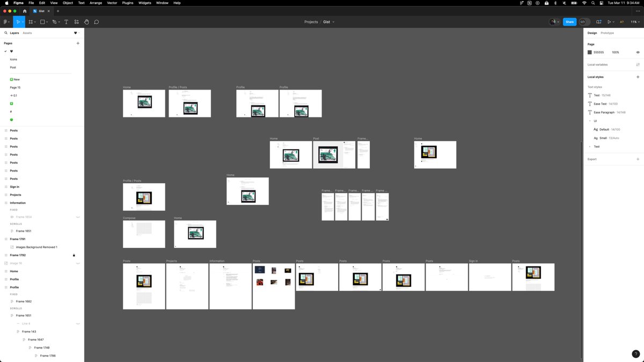644x362 pixels.
Task: Select the Text tool
Action: coord(66,22)
